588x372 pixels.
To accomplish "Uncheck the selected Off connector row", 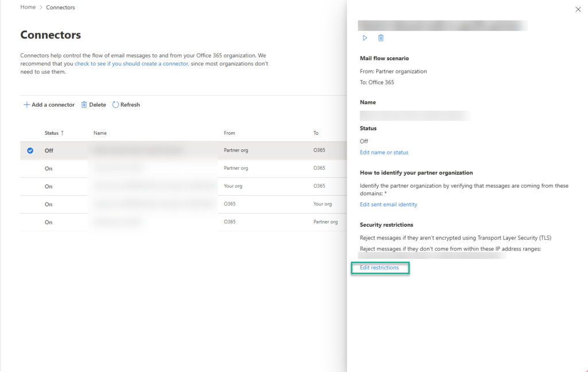I will (30, 150).
